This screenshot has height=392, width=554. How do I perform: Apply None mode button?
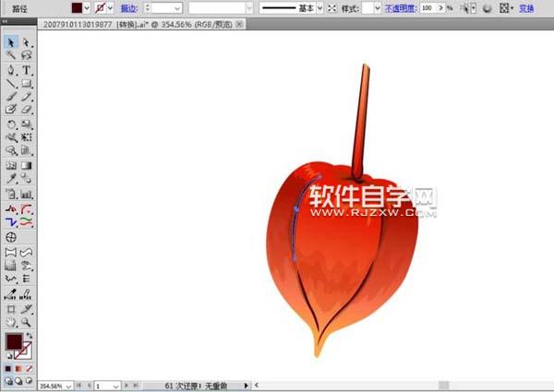pyautogui.click(x=30, y=369)
